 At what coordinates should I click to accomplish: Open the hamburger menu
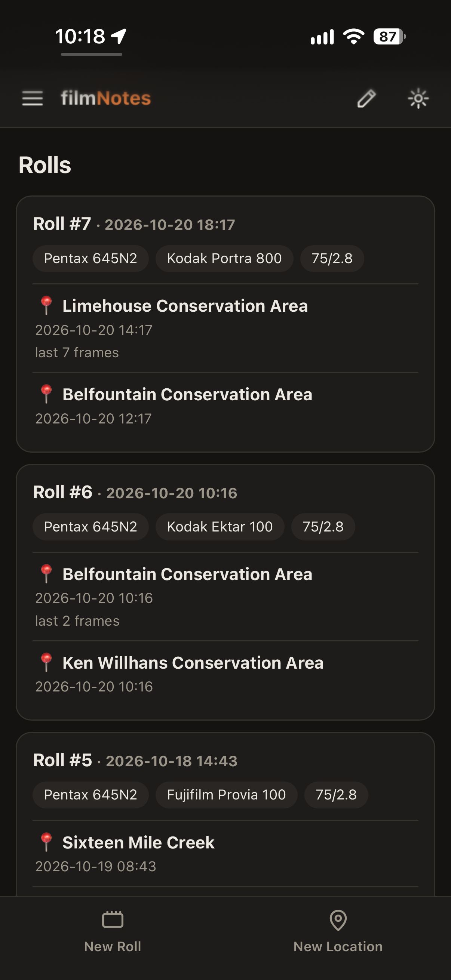click(33, 98)
